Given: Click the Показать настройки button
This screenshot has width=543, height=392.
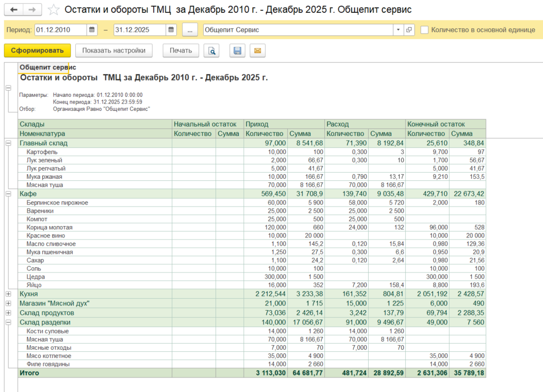Looking at the screenshot, I should [114, 50].
